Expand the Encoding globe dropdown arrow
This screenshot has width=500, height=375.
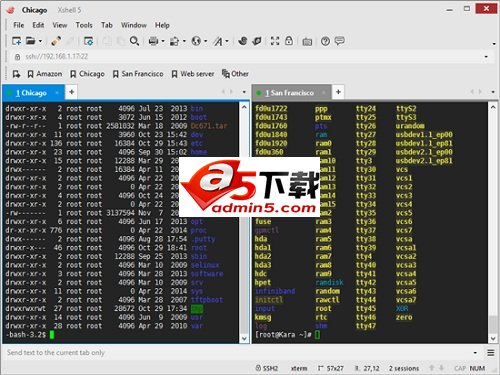click(205, 41)
